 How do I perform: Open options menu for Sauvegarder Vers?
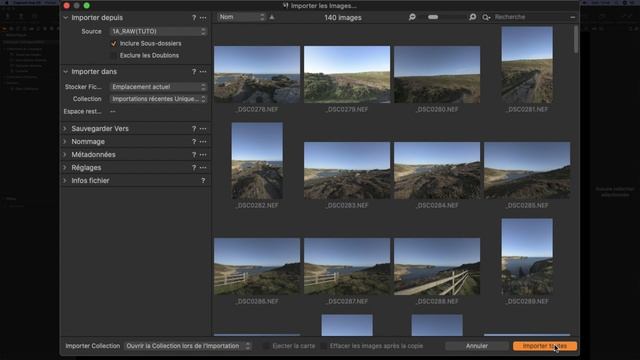(203, 129)
